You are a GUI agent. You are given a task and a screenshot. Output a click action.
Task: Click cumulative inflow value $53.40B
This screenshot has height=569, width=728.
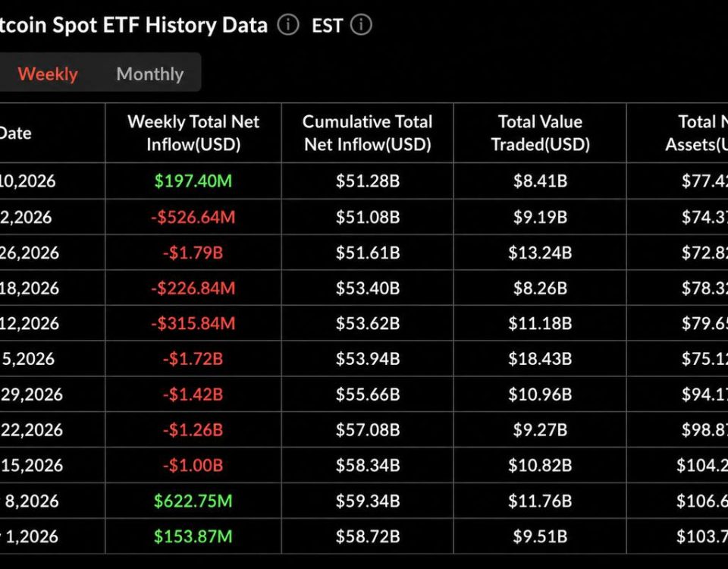(x=368, y=288)
